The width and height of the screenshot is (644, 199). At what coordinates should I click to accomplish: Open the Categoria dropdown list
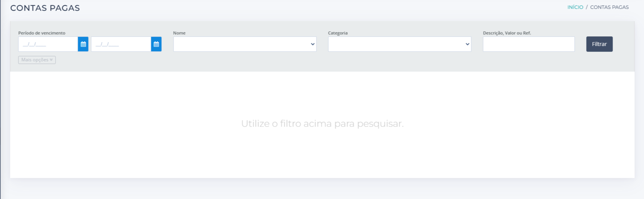399,44
